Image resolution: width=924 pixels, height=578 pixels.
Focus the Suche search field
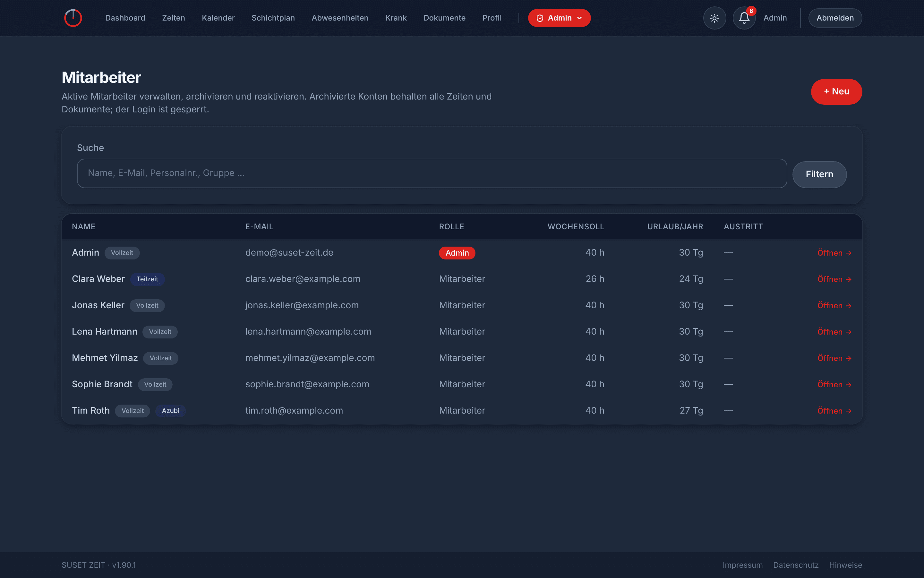click(432, 173)
